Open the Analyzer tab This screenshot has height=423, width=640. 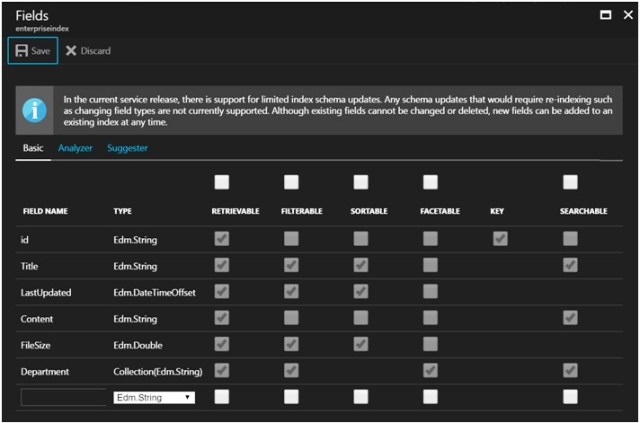[x=75, y=148]
